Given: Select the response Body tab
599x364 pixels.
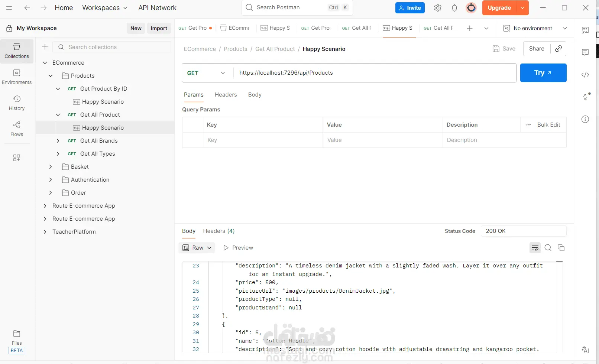Looking at the screenshot, I should [x=189, y=231].
